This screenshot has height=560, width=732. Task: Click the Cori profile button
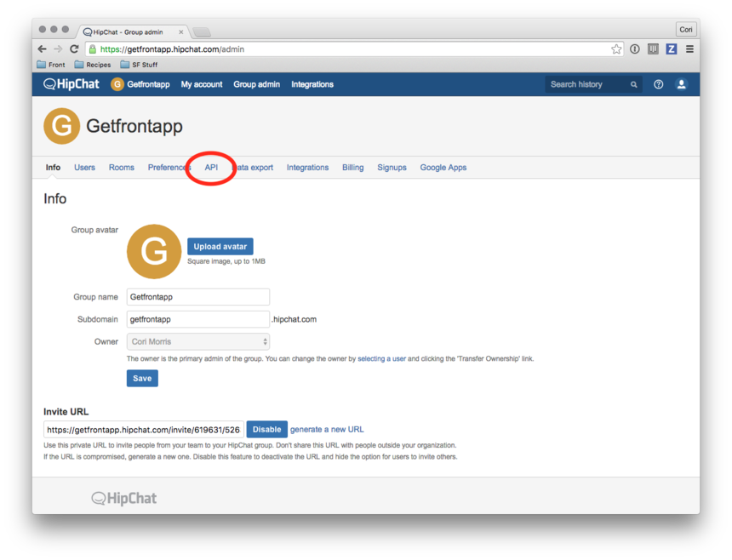click(686, 30)
